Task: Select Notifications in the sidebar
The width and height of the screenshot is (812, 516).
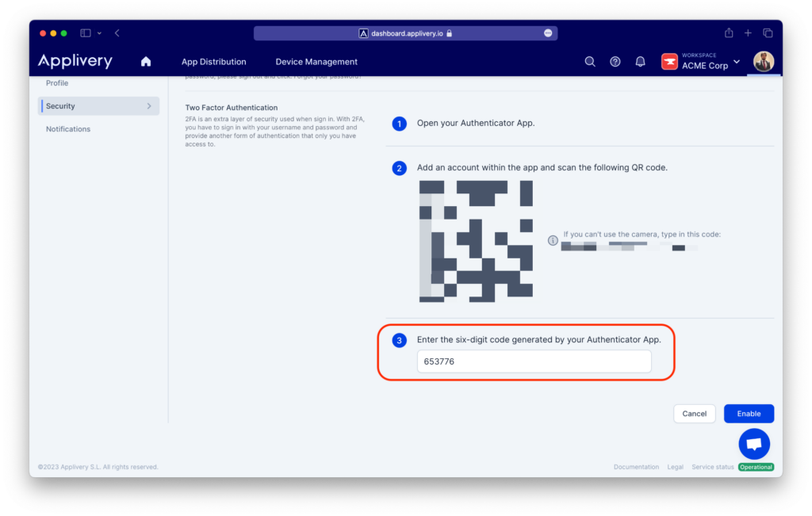Action: (x=68, y=129)
